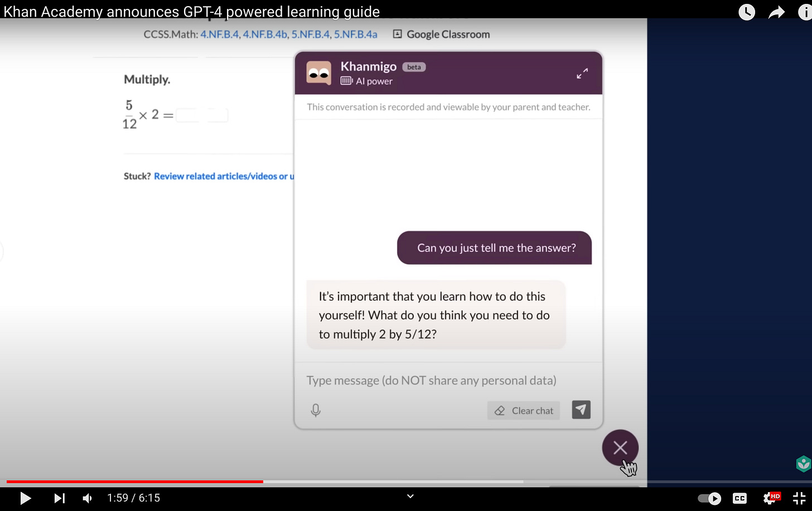Screen dimensions: 812x511
Task: Click the first answer input box
Action: pyautogui.click(x=187, y=115)
